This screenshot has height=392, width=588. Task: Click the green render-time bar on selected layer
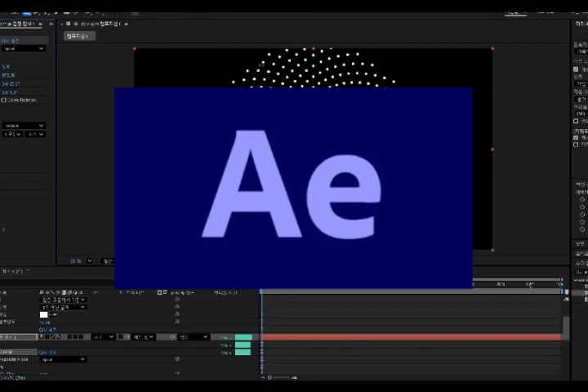(243, 337)
